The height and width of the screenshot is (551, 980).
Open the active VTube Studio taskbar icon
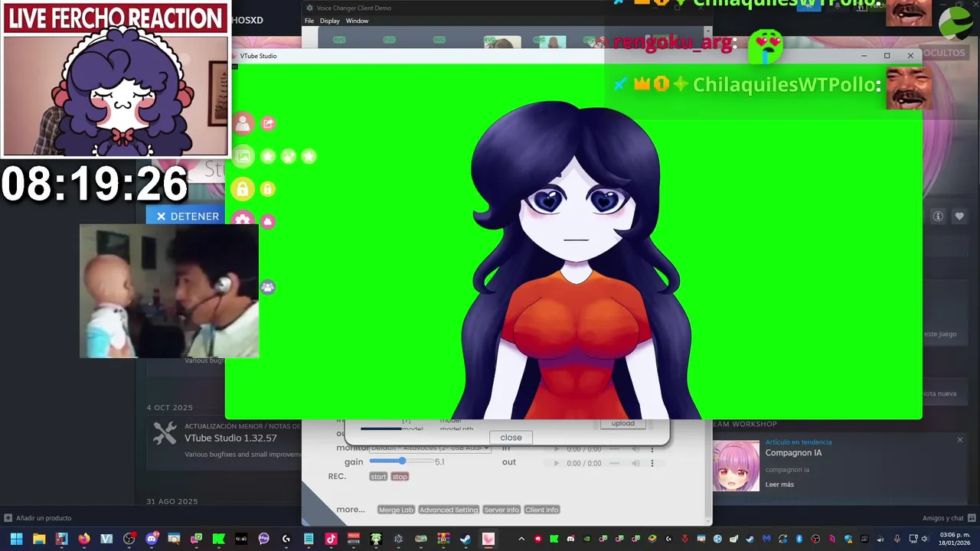tap(488, 539)
